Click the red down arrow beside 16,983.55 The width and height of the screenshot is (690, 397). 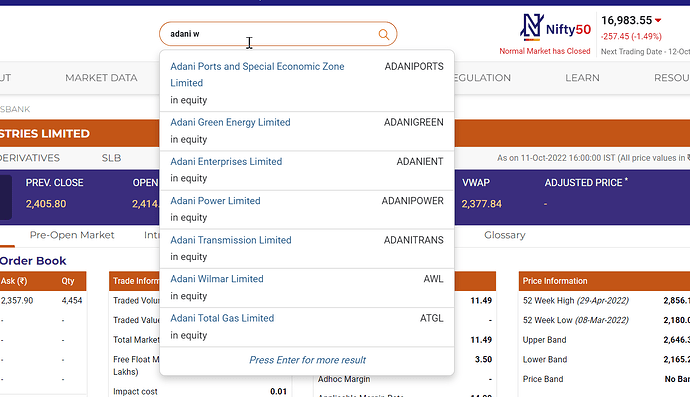pos(658,20)
